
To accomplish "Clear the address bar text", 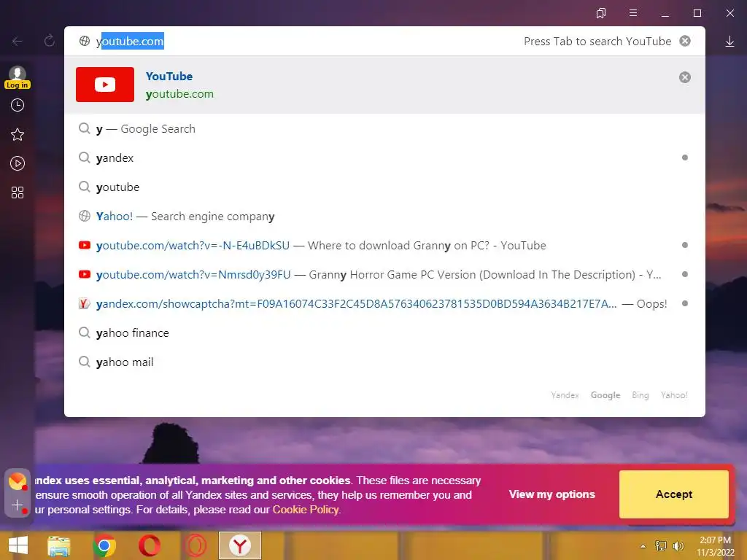I will tap(685, 41).
